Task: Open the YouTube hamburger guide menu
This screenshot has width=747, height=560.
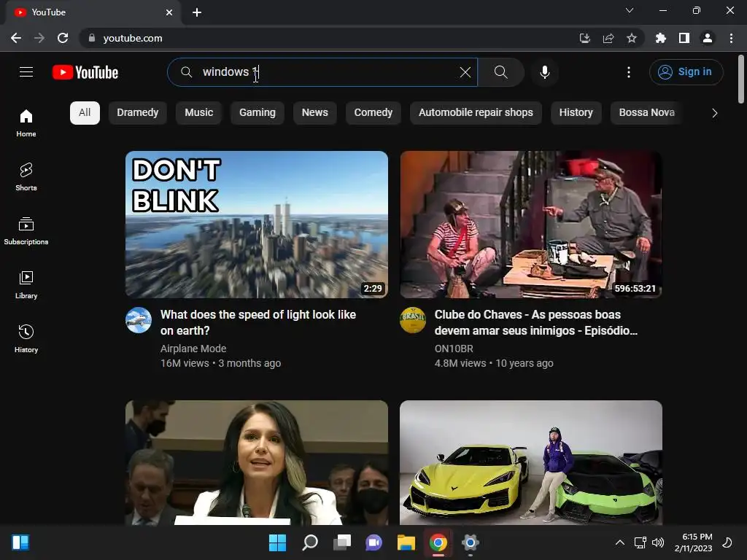Action: click(x=26, y=72)
